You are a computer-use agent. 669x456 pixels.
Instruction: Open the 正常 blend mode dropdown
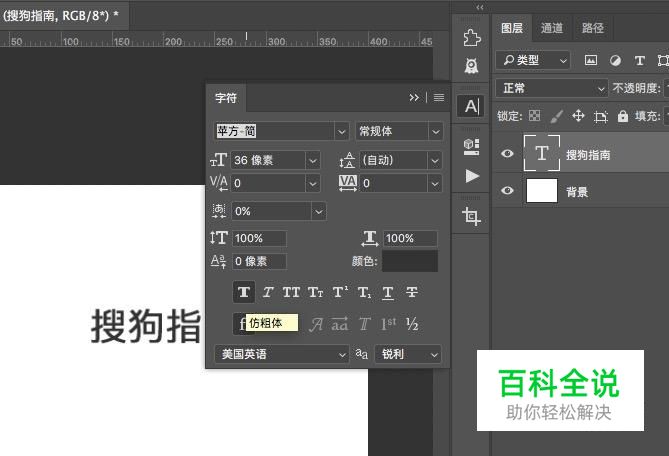tap(551, 88)
